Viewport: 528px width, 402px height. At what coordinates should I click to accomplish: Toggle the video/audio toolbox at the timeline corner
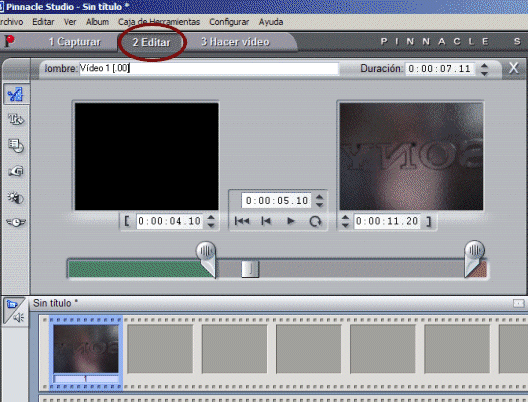[x=13, y=311]
